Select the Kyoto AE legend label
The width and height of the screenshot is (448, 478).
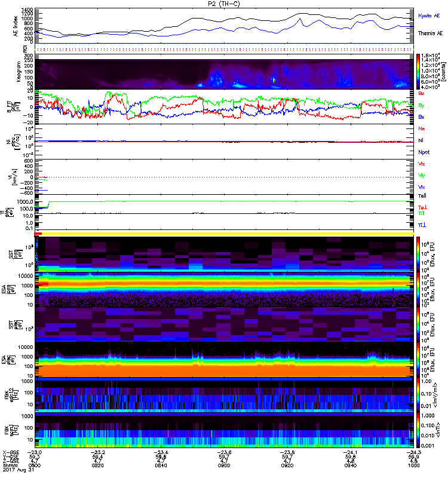429,16
